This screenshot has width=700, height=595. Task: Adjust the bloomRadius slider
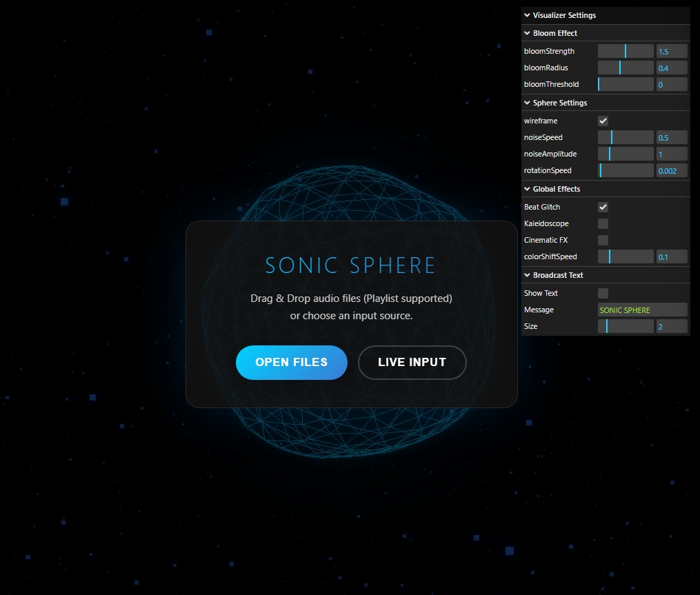pyautogui.click(x=626, y=67)
